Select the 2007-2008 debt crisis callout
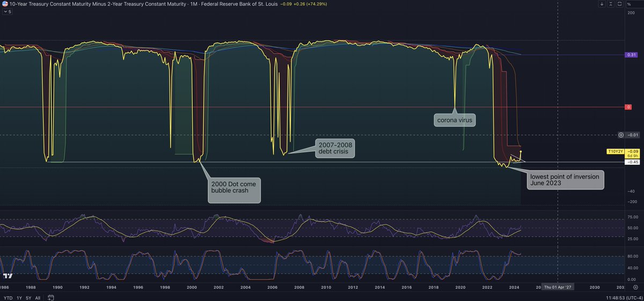 (334, 149)
